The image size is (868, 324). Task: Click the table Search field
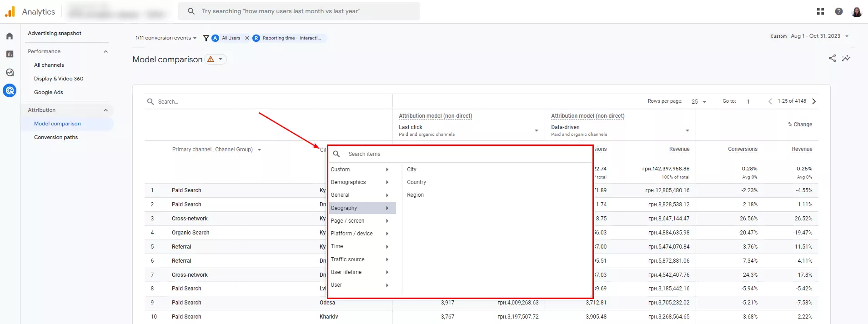(268, 102)
